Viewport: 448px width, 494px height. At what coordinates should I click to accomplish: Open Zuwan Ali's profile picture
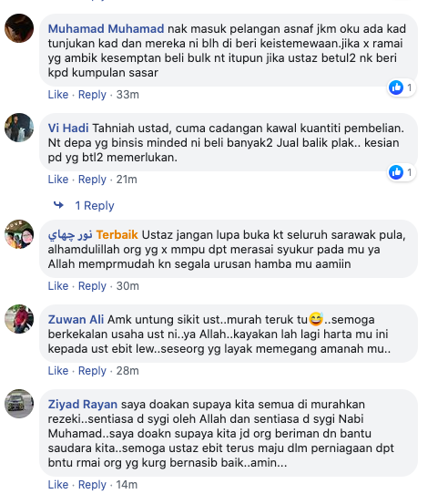(x=19, y=319)
